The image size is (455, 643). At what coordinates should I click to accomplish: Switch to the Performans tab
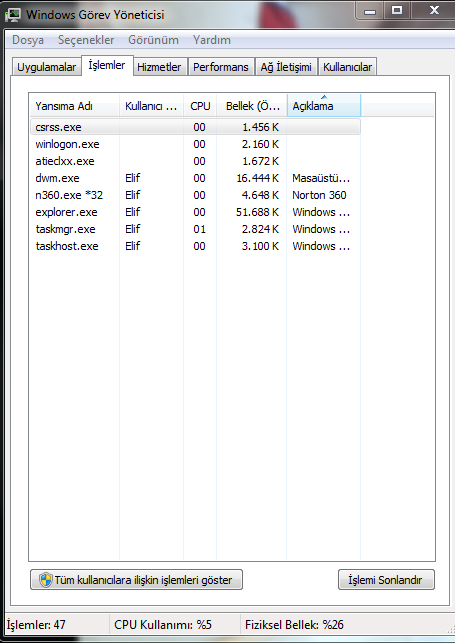[221, 67]
